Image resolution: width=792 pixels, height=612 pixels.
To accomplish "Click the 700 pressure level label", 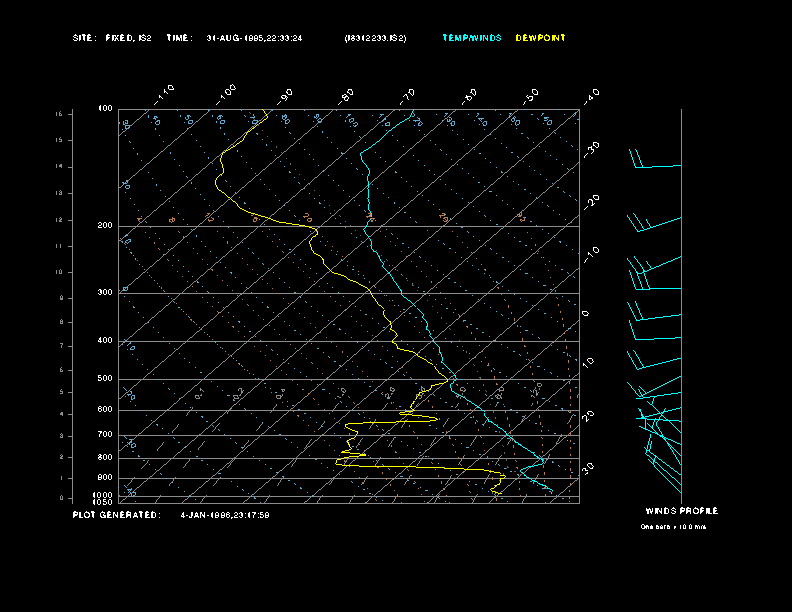I will point(105,434).
